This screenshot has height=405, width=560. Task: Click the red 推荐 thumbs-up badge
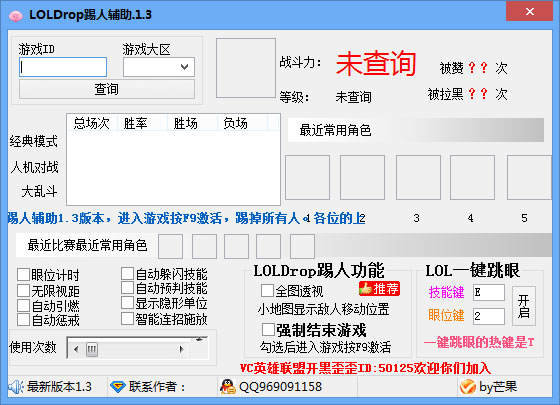click(379, 289)
